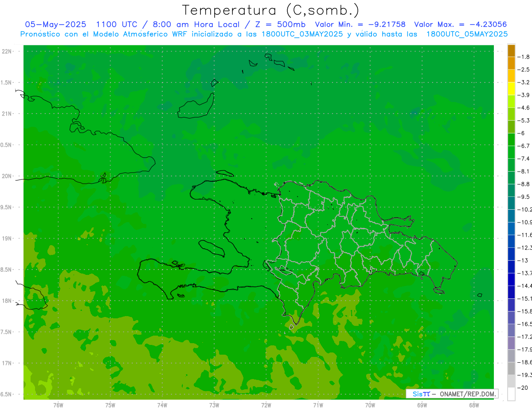
Task: Click the '-9.5' legend value
Action: tap(523, 196)
